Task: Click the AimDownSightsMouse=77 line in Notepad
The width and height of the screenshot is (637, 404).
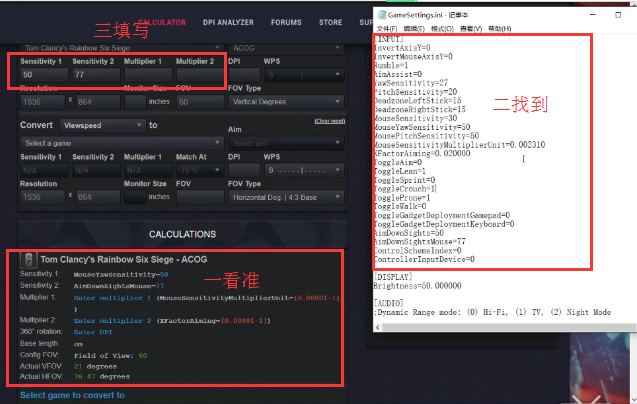Action: click(x=420, y=242)
